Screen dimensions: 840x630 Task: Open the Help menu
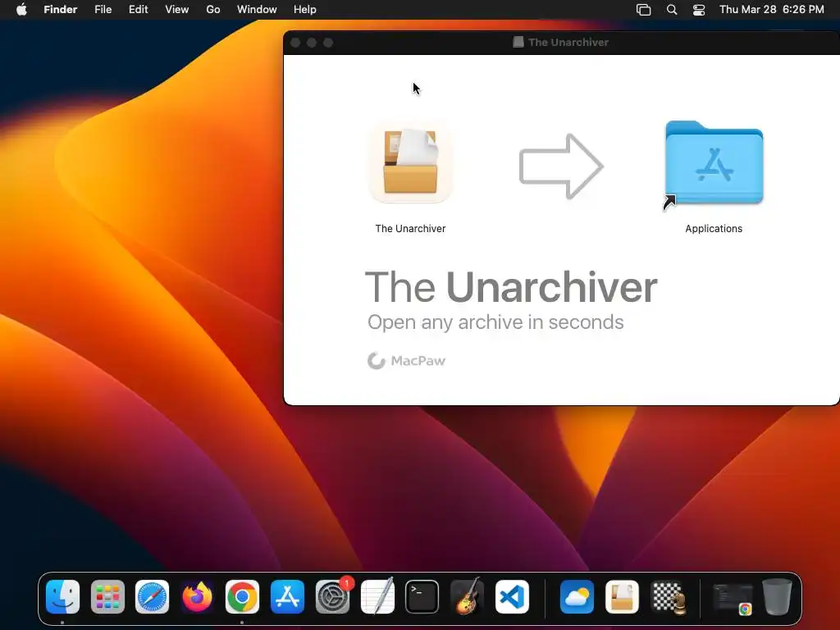tap(305, 10)
